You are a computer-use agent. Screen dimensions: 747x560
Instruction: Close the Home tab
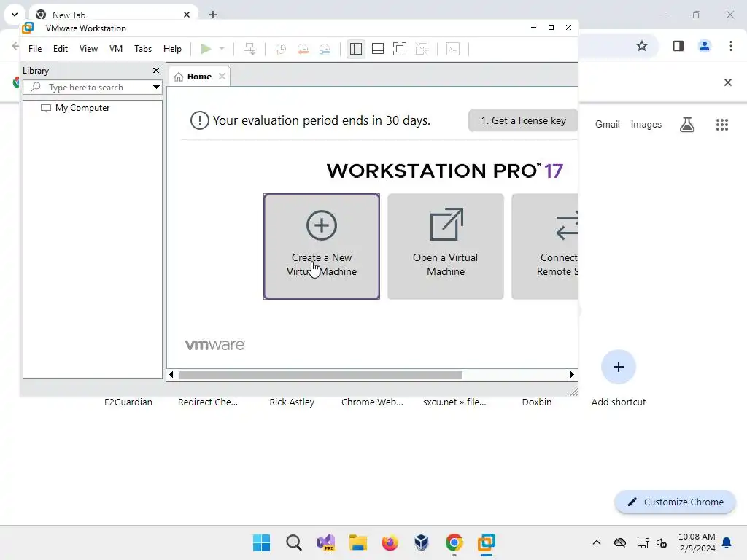222,76
